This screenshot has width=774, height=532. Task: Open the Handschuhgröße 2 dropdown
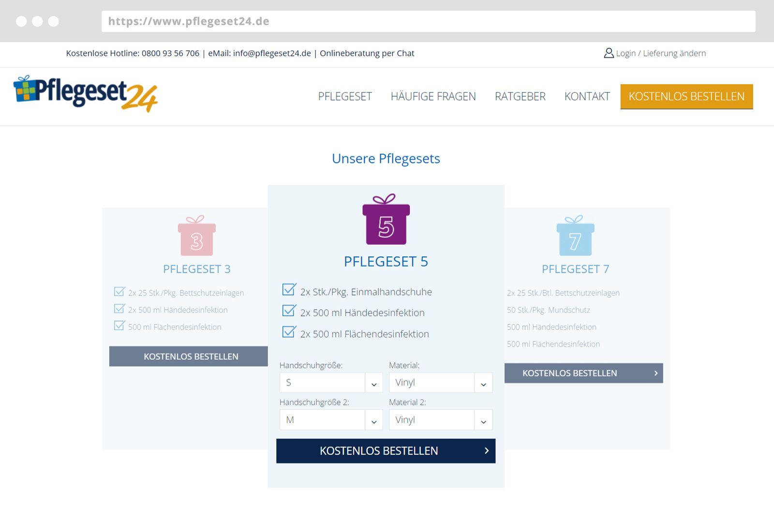[331, 420]
